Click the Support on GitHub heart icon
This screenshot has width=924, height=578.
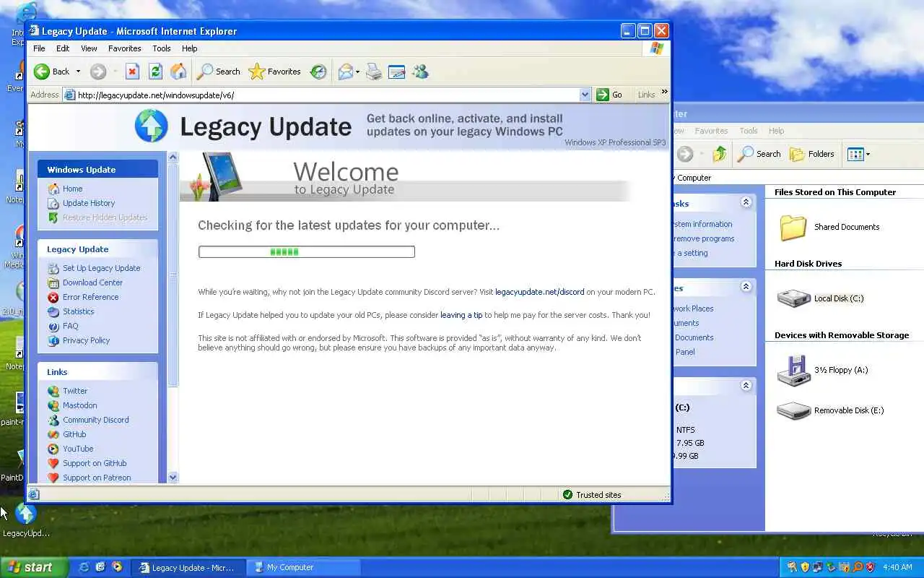click(53, 463)
